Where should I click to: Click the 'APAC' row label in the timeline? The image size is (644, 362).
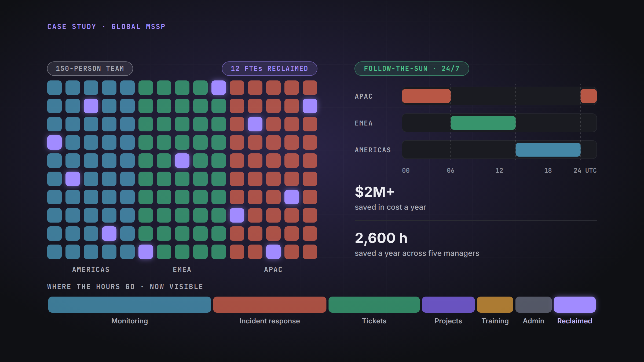(x=364, y=96)
